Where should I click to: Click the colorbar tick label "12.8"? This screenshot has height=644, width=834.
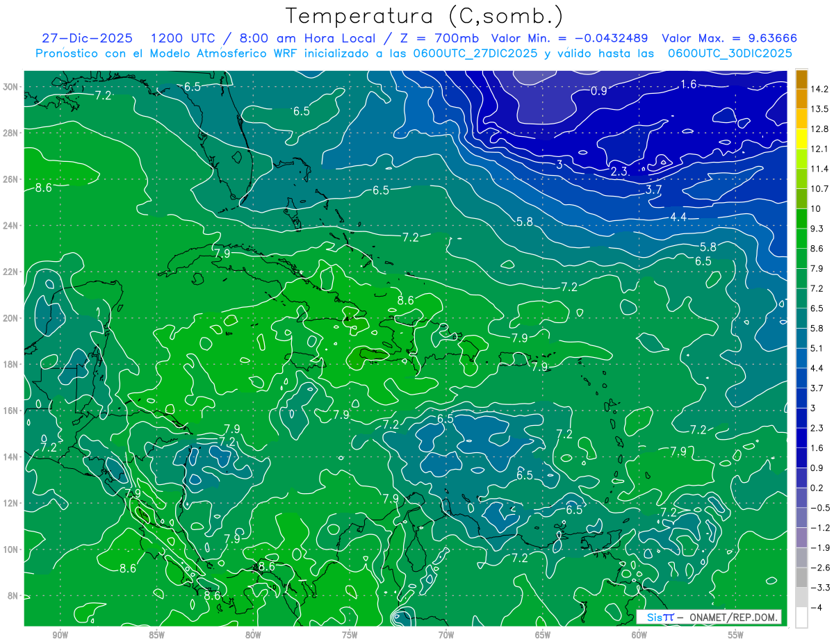click(819, 129)
